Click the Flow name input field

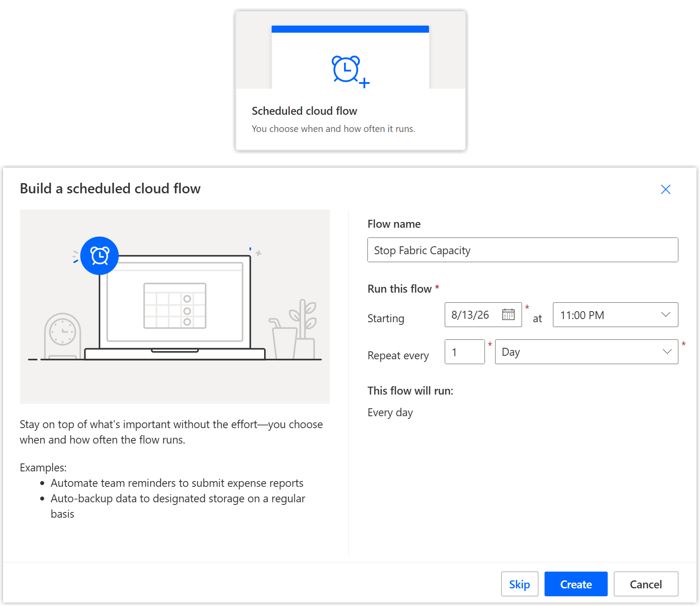[x=522, y=250]
